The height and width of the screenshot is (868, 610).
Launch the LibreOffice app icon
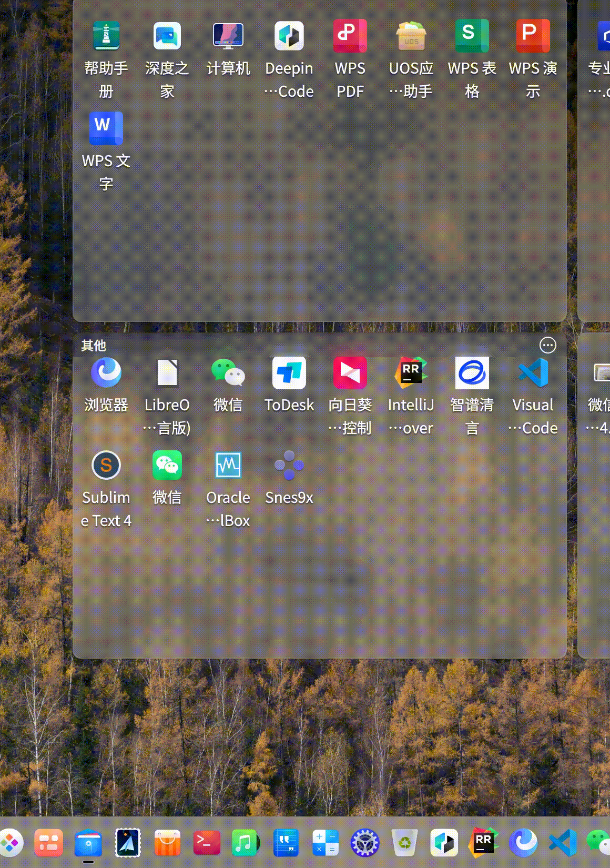point(167,372)
